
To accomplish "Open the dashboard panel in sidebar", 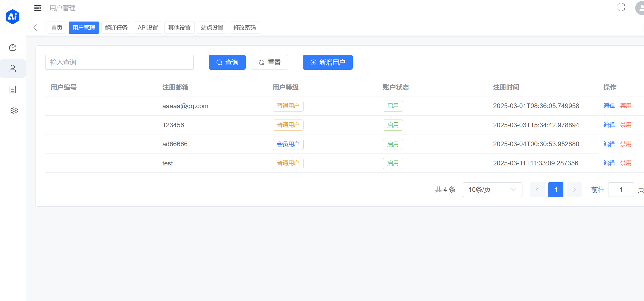I will click(x=13, y=47).
